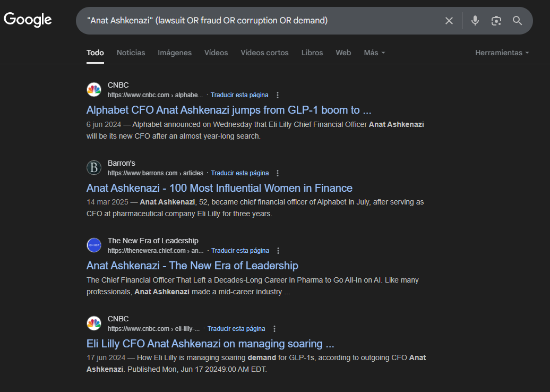The width and height of the screenshot is (550, 392).
Task: Open three-dot options for New Era of Leadership result
Action: pyautogui.click(x=278, y=251)
